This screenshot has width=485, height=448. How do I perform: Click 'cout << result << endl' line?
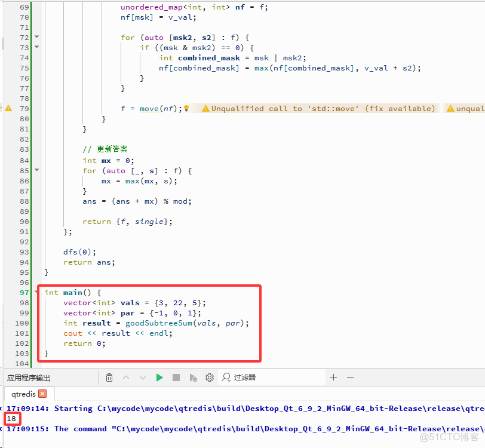[x=118, y=333]
